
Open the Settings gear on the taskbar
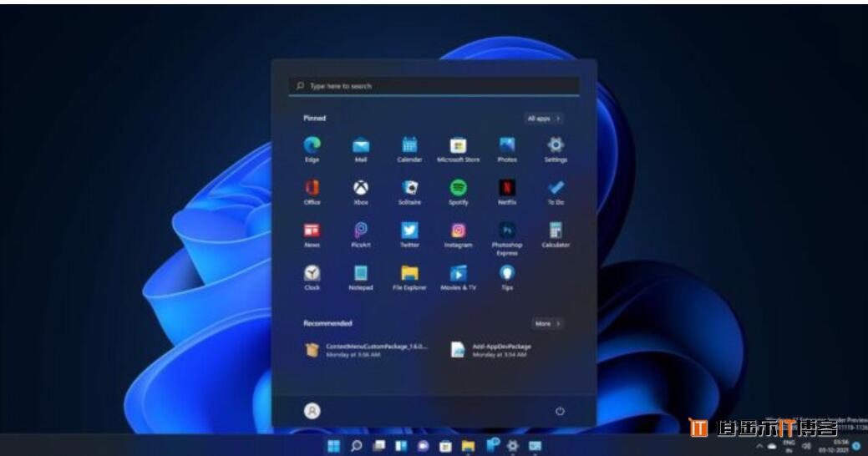tap(513, 446)
